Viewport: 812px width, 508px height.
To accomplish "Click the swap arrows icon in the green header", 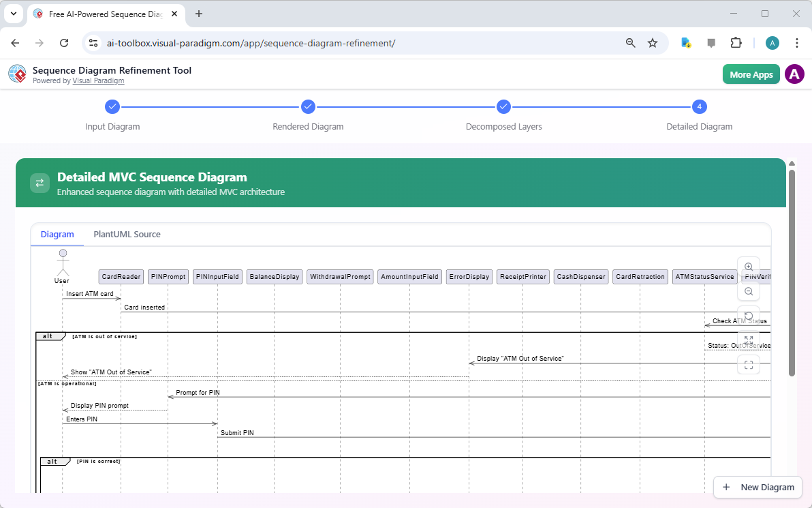I will 40,183.
